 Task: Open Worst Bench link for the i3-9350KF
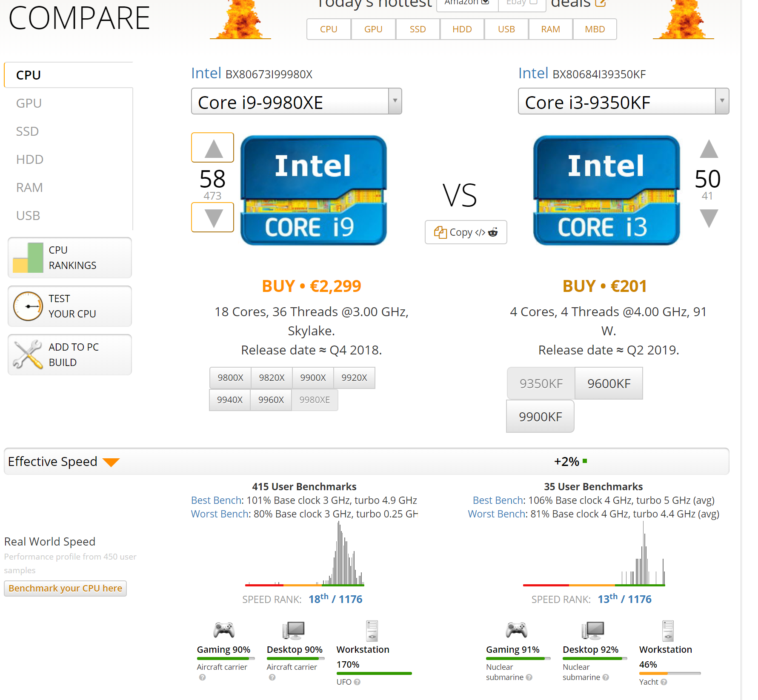(x=497, y=514)
